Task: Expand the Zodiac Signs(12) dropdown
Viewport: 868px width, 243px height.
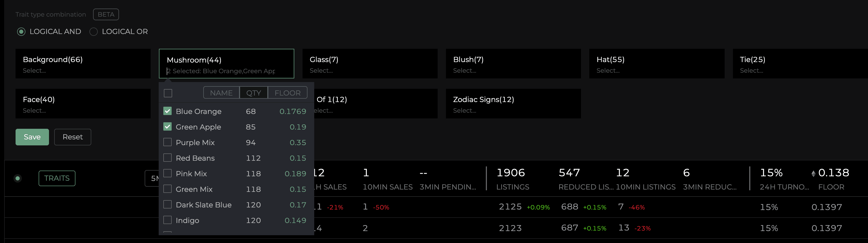Action: 513,104
